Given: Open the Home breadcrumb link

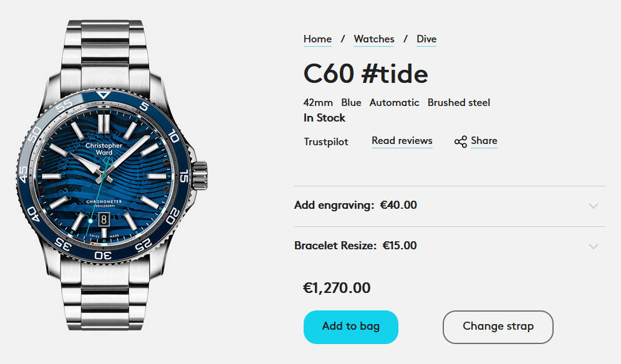Looking at the screenshot, I should coord(317,39).
